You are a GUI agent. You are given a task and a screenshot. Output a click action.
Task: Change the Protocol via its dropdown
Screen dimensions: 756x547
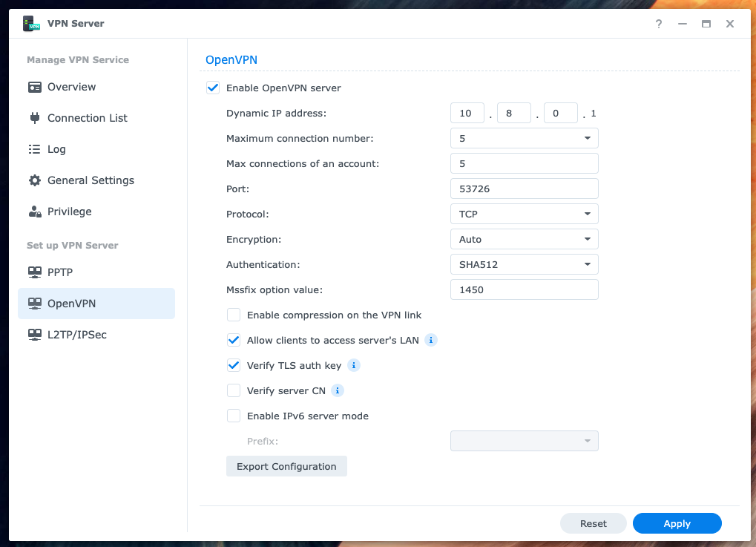pyautogui.click(x=524, y=214)
